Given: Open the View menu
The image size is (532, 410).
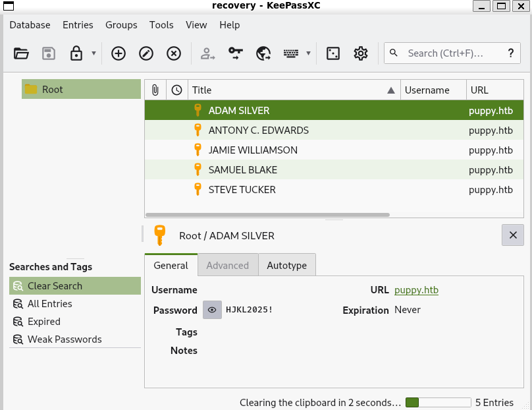Looking at the screenshot, I should [196, 25].
